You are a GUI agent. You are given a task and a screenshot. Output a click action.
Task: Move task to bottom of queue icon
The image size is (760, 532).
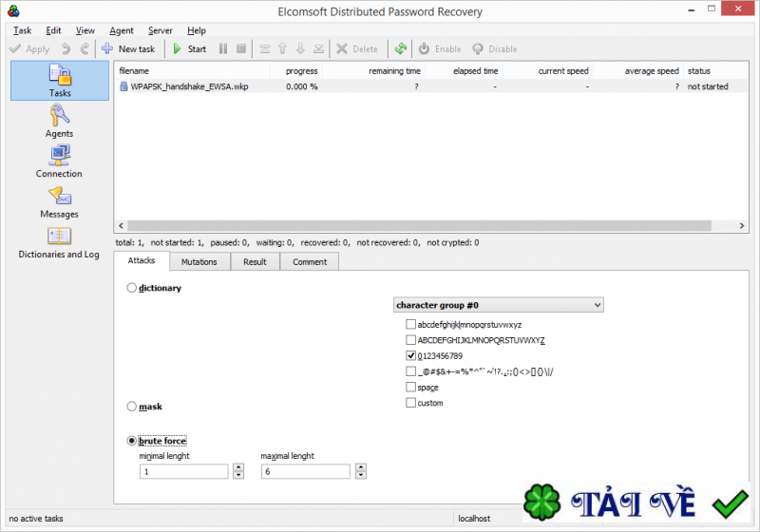click(x=318, y=49)
